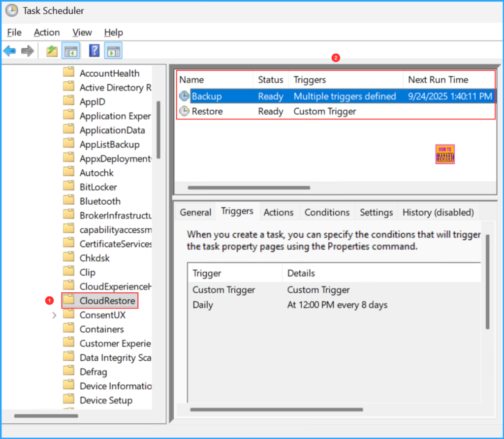Sort by the Triggers column header
504x439 pixels.
[346, 80]
